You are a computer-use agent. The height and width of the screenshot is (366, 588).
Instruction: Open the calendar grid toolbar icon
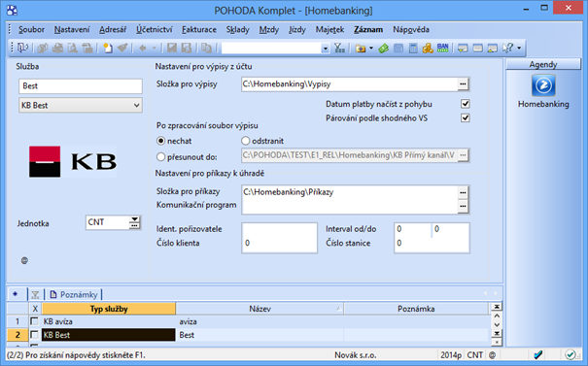pos(398,48)
